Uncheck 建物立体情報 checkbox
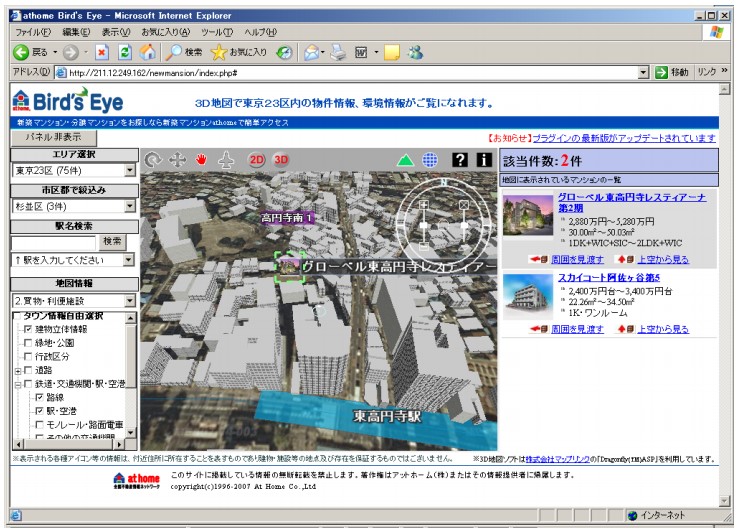 [28, 329]
